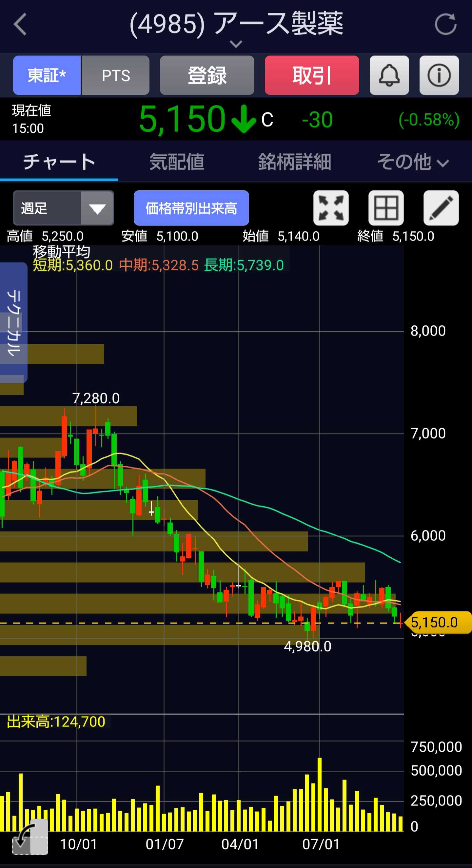
Task: Tap the 登録 button
Action: click(x=207, y=75)
